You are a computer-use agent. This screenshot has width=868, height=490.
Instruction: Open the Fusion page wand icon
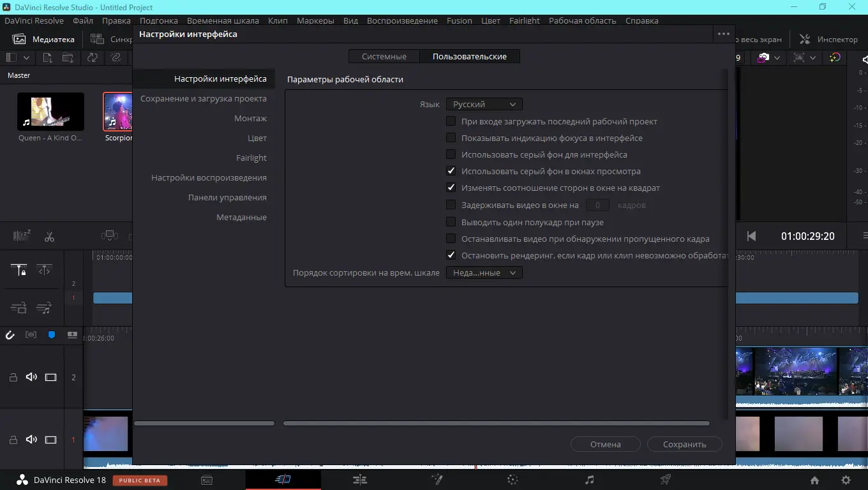pos(437,479)
